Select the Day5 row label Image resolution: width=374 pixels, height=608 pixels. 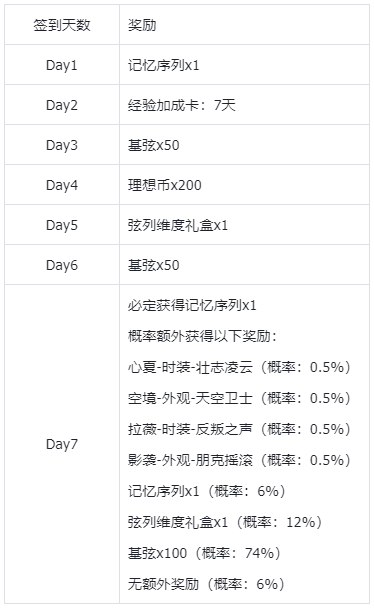pos(62,225)
